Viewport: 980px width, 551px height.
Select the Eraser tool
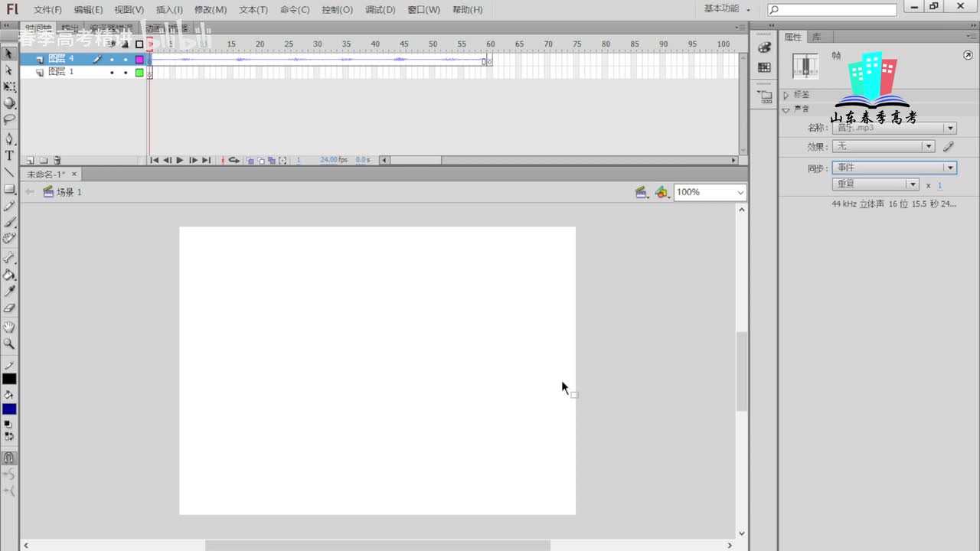tap(9, 308)
